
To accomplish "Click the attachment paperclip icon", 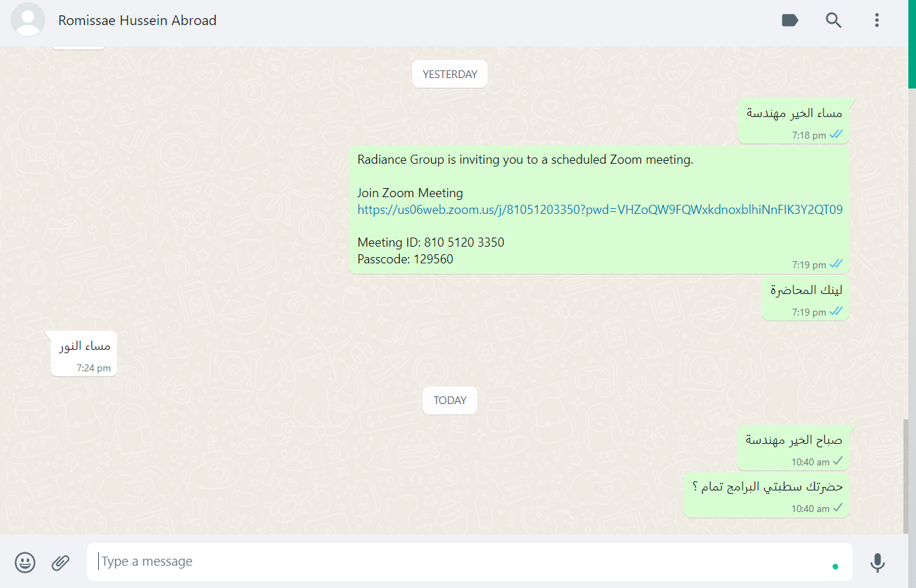I will (61, 562).
